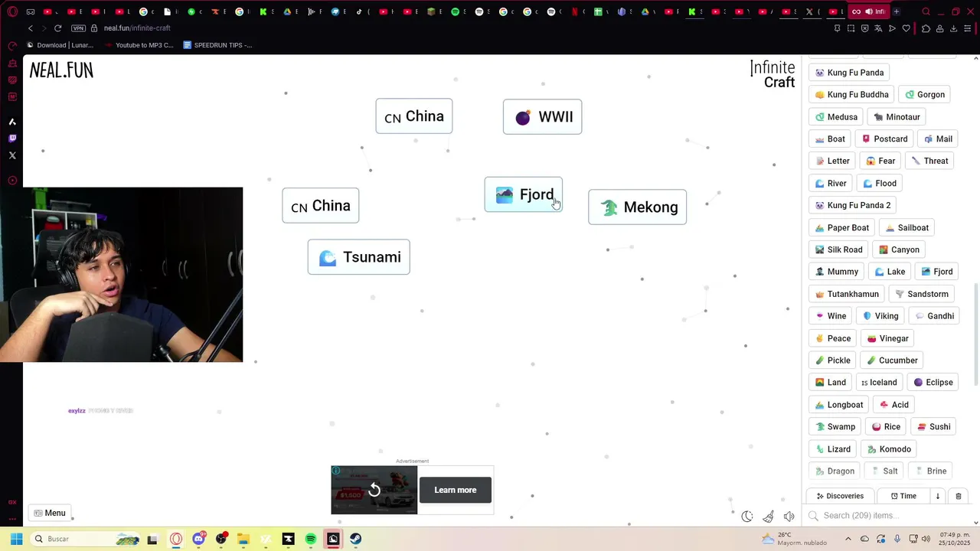
Task: Click the ad replay thumbnail
Action: pos(374,490)
